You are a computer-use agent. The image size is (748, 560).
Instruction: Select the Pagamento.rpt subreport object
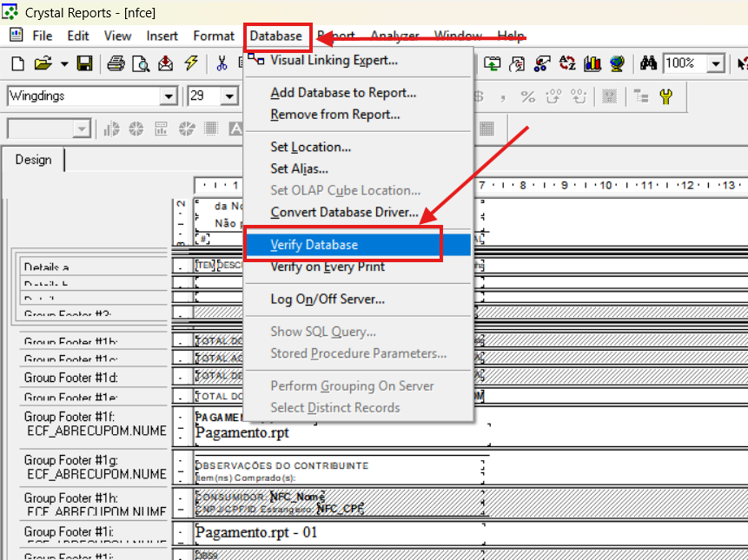coord(242,432)
